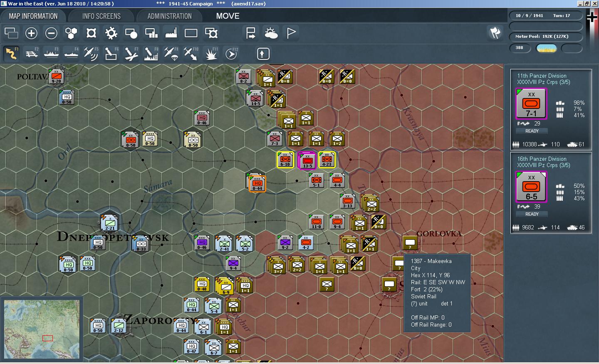Click unknown Soviet unit at Gorlovka
This screenshot has width=599, height=364.
[x=410, y=243]
